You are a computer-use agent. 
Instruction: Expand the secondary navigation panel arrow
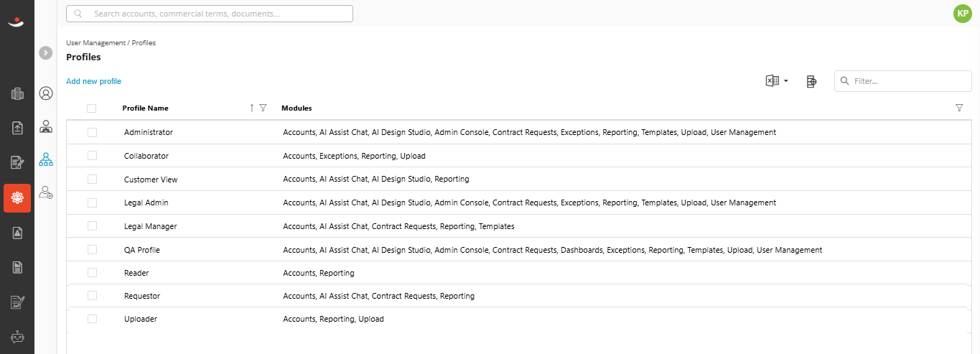46,52
